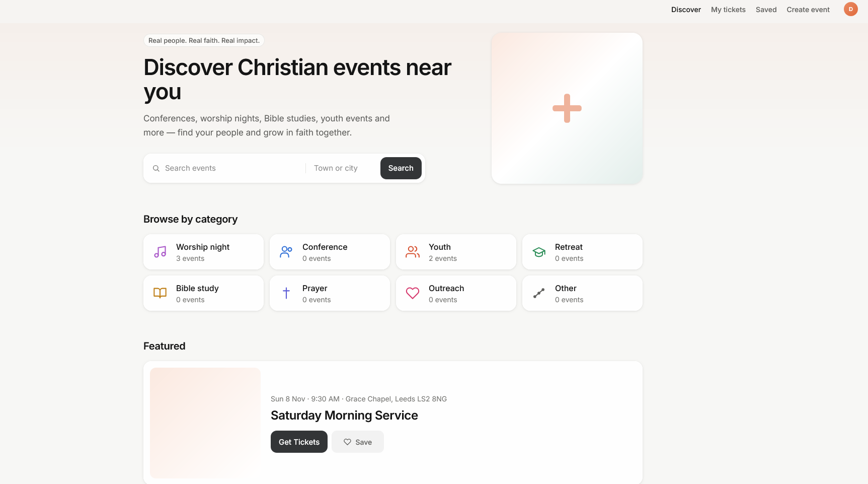Get Tickets for Saturday Morning Service

pos(299,442)
